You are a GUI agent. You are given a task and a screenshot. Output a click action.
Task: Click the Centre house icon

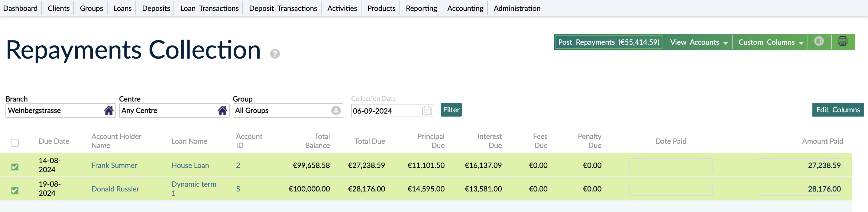[x=222, y=110]
